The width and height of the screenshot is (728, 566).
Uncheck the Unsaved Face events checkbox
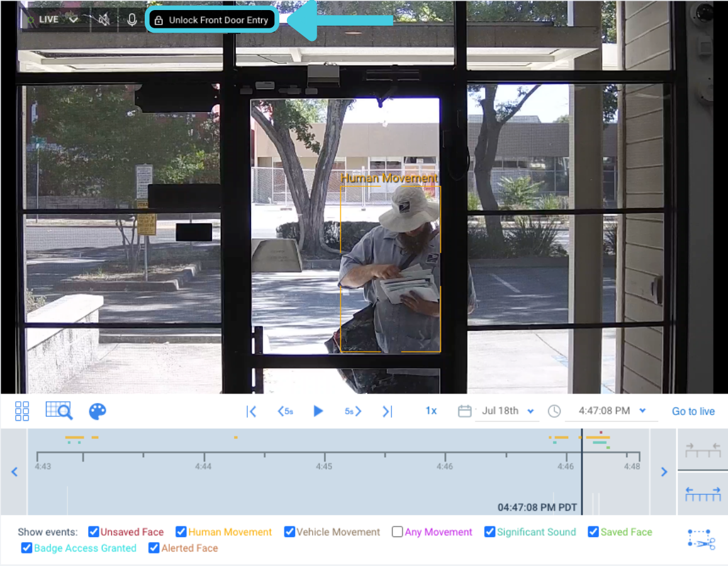click(94, 532)
